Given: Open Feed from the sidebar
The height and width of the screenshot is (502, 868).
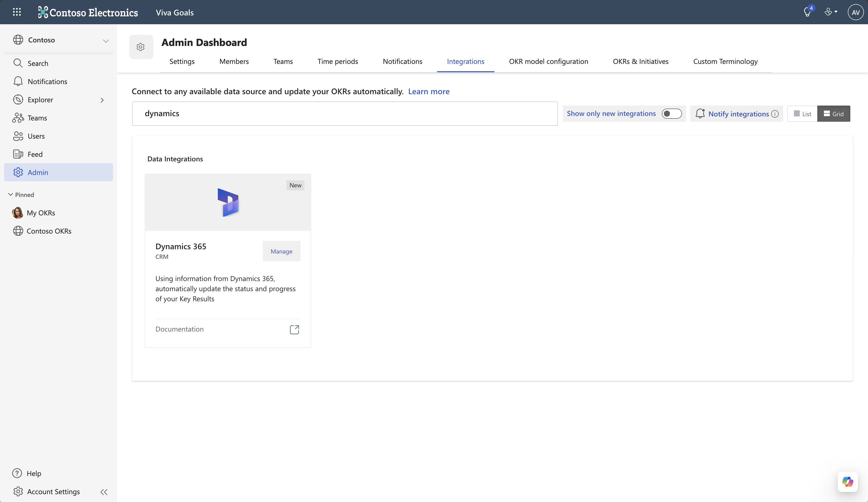Looking at the screenshot, I should [x=35, y=154].
